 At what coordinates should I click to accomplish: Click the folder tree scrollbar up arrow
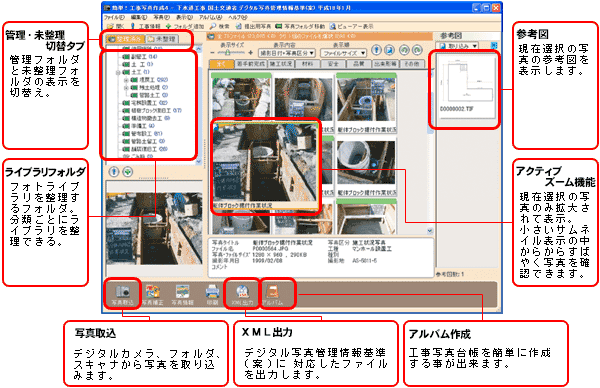point(199,49)
